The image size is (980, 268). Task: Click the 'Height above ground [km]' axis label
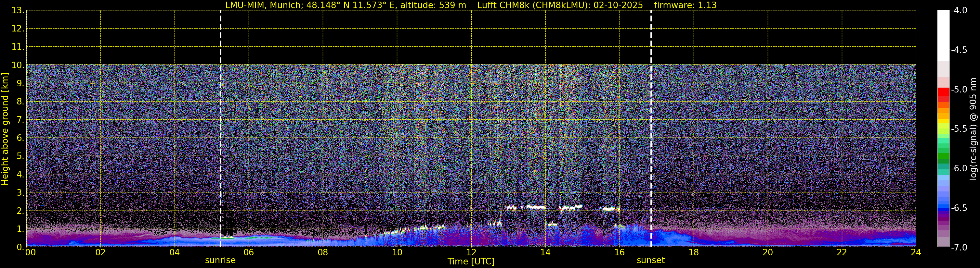pyautogui.click(x=5, y=129)
